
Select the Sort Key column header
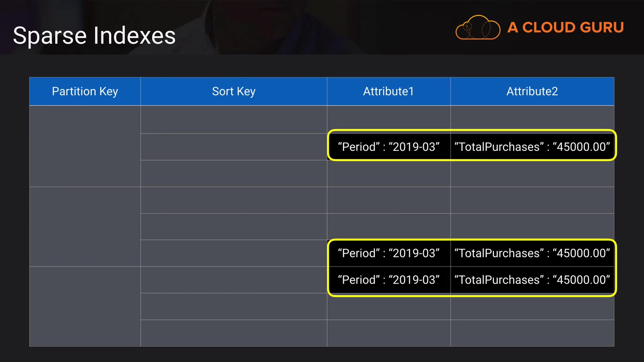[x=234, y=91]
